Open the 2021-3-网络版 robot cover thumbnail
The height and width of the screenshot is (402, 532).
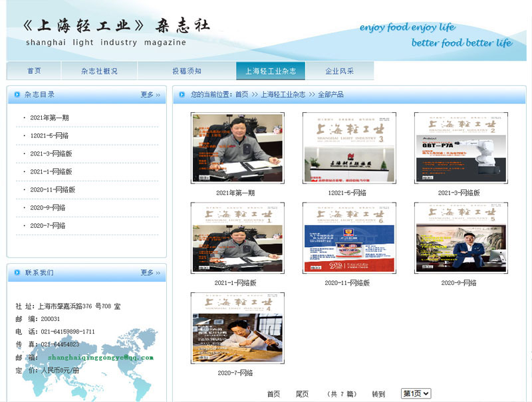click(x=461, y=148)
